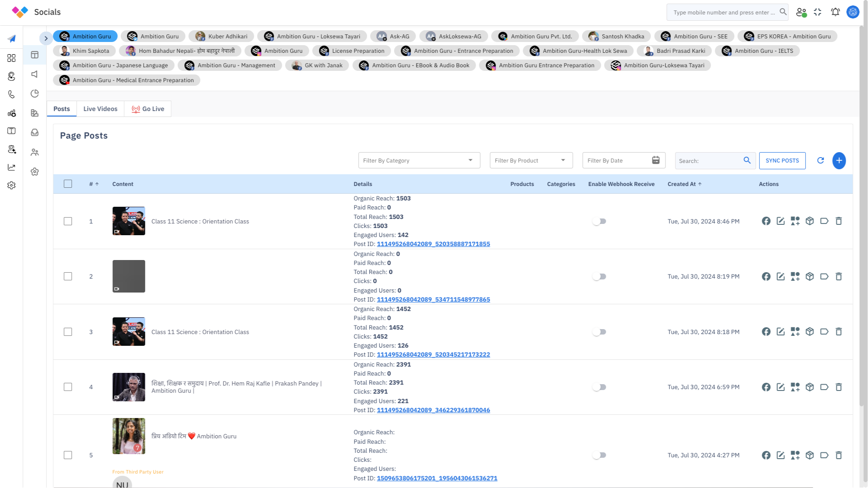This screenshot has height=488, width=868.
Task: Enable webhook receive for post 1
Action: click(x=599, y=221)
